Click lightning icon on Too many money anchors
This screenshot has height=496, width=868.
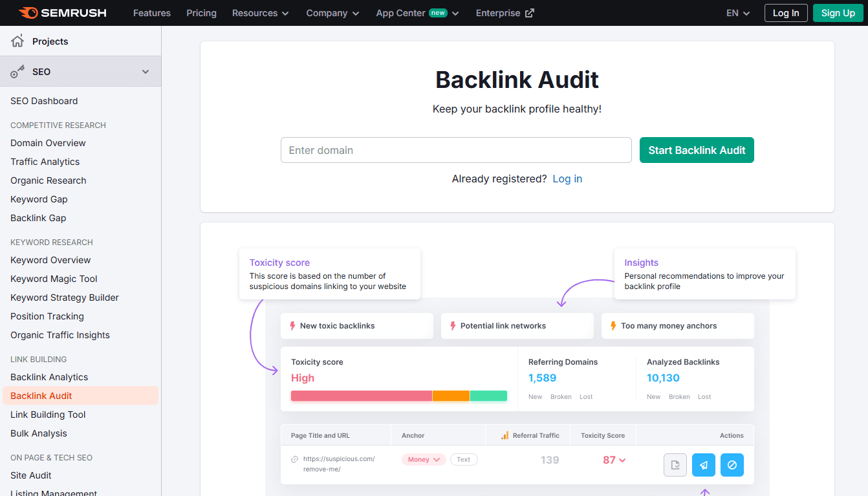(613, 326)
